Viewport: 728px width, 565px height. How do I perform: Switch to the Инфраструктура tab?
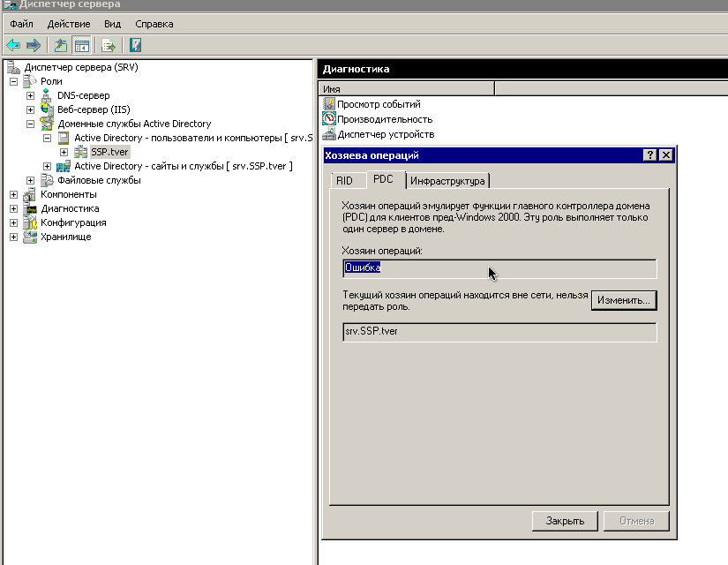(x=447, y=181)
